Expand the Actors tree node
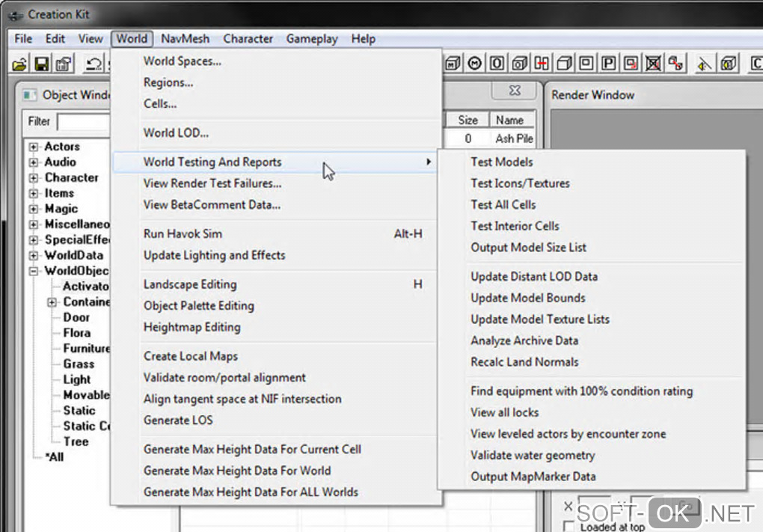The image size is (763, 532). tap(33, 147)
